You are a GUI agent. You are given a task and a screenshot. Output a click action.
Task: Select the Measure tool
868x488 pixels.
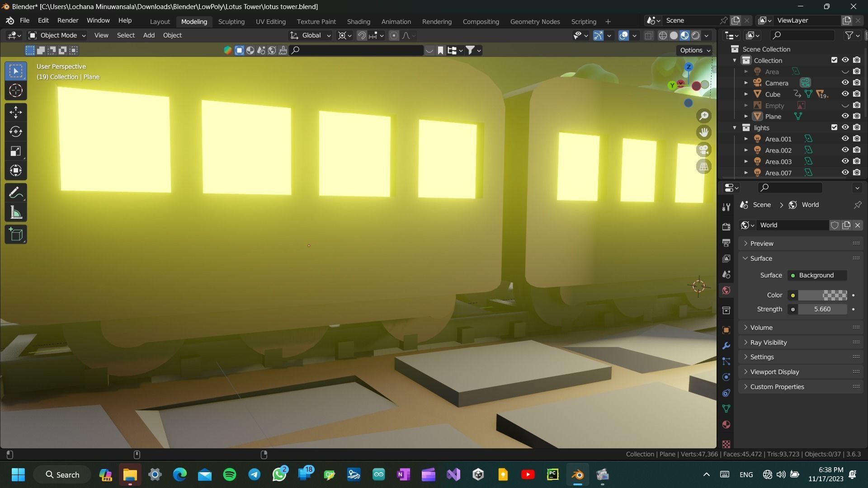point(16,212)
